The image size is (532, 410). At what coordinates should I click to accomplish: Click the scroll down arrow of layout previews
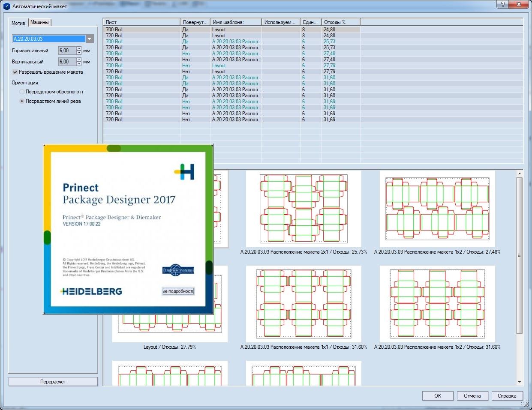[x=520, y=382]
